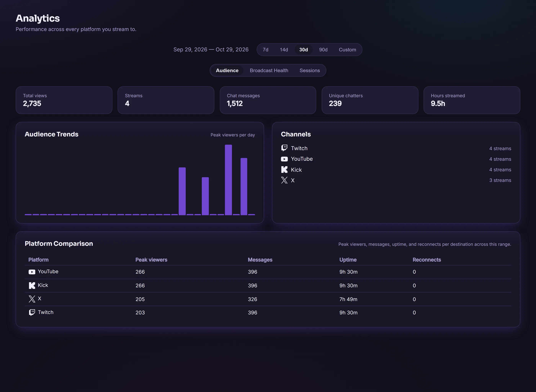The width and height of the screenshot is (536, 392).
Task: Click the 'Peak viewers per day' label
Action: [x=233, y=135]
